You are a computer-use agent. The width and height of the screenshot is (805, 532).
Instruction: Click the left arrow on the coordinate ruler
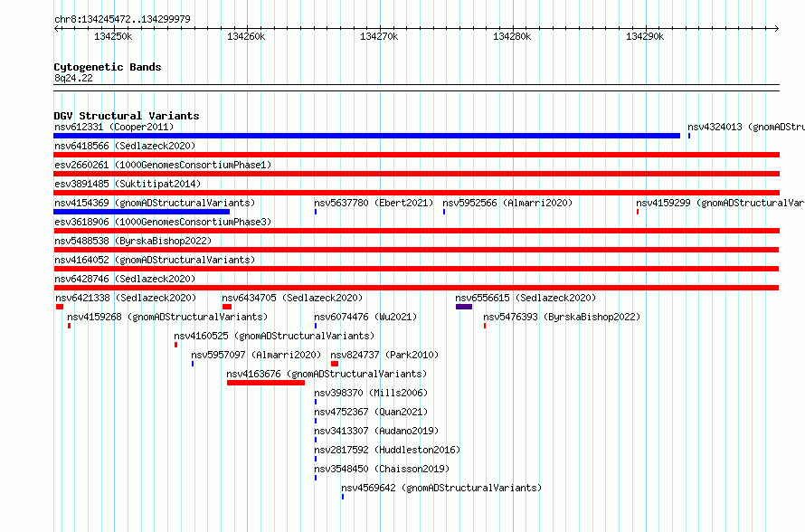point(56,28)
